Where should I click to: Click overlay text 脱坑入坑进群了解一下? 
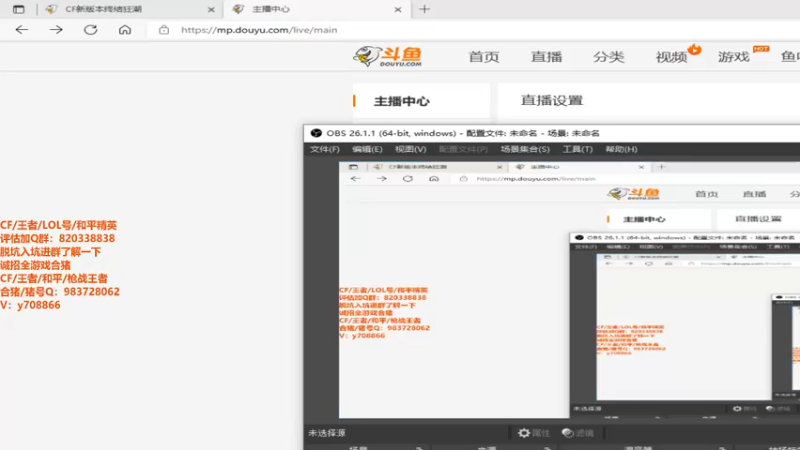point(51,252)
